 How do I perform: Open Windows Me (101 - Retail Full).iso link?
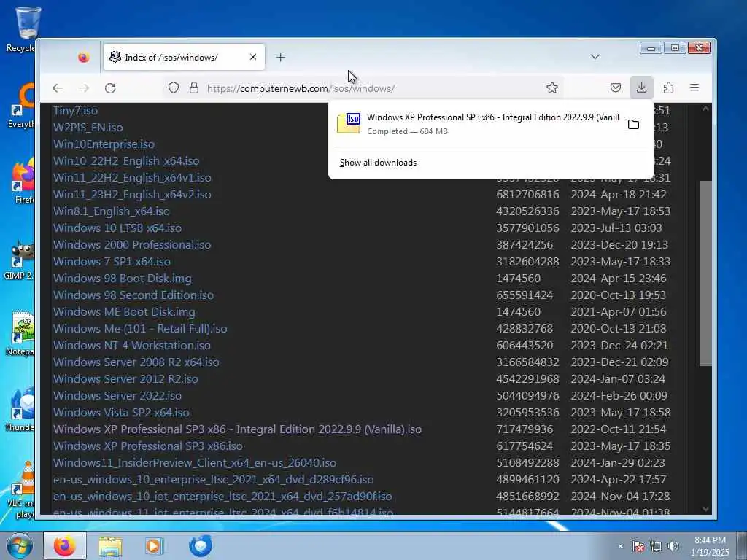140,329
